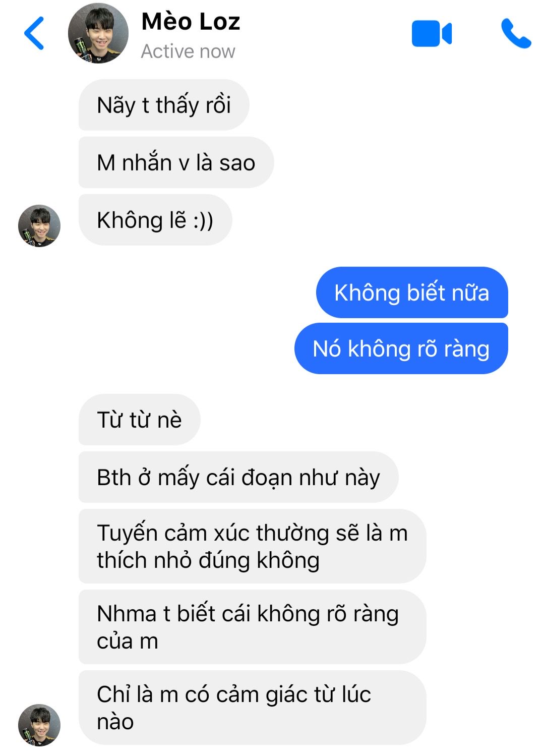The image size is (544, 756).
Task: Open Mèo Loz header profile picture
Action: [x=98, y=33]
